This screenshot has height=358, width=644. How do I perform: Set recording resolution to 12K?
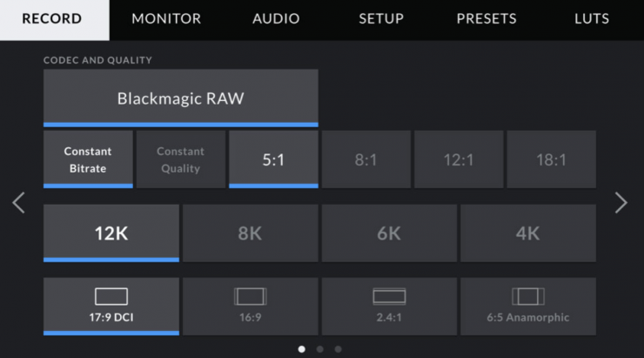point(111,233)
